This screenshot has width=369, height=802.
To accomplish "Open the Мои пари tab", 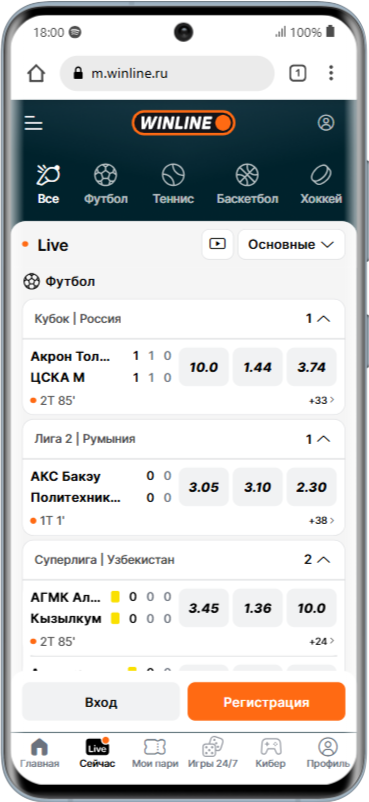I will (155, 753).
